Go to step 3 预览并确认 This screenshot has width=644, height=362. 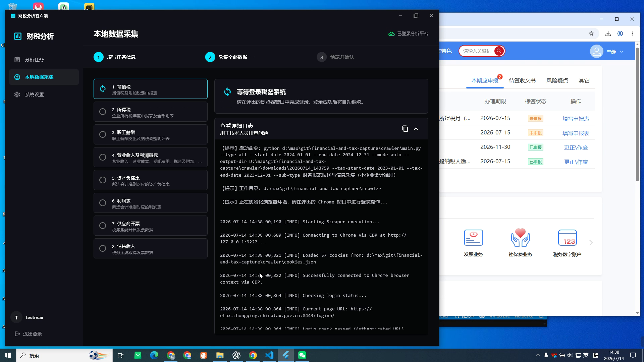point(335,57)
